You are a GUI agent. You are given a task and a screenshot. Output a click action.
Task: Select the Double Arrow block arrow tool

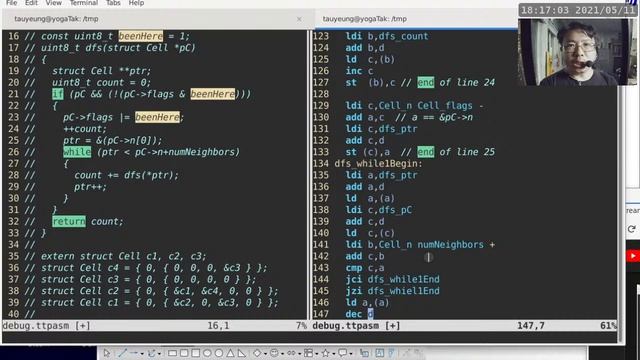[x=291, y=353]
